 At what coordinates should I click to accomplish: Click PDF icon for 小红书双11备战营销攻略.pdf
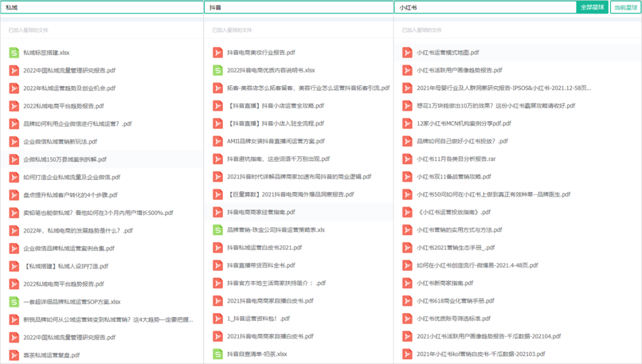point(407,177)
